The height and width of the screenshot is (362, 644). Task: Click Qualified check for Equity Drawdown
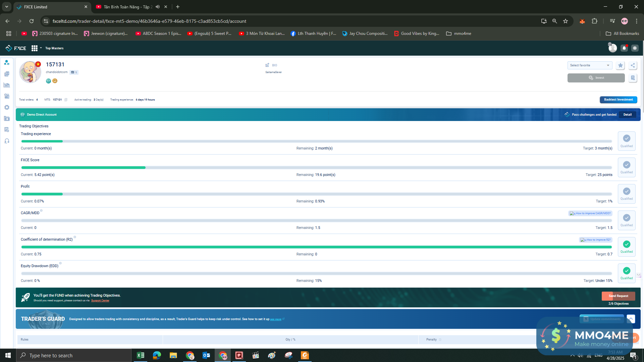[626, 271]
